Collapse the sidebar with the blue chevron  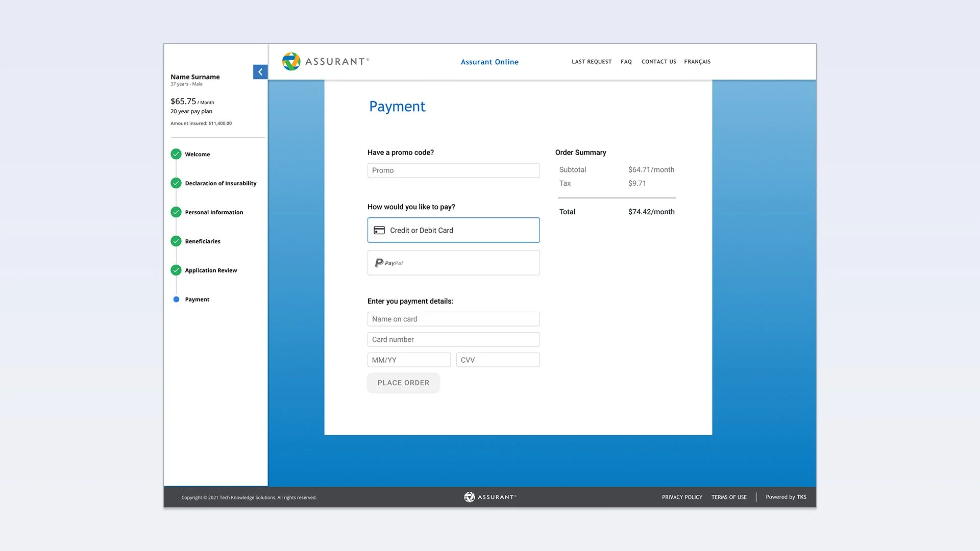tap(260, 72)
